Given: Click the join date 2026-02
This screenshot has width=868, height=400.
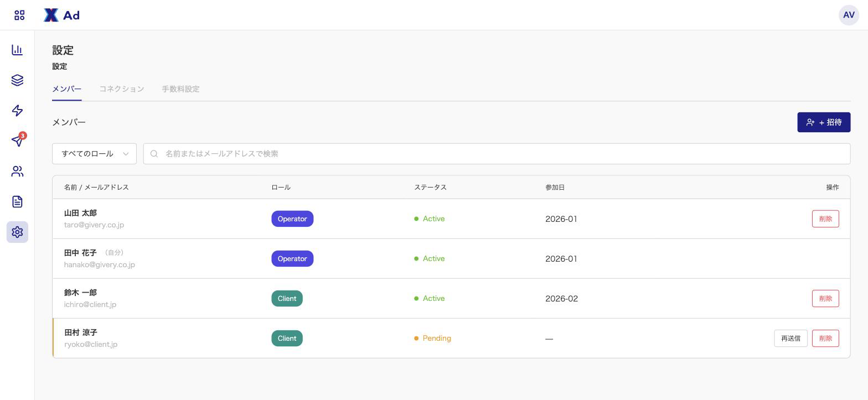Looking at the screenshot, I should [x=561, y=299].
